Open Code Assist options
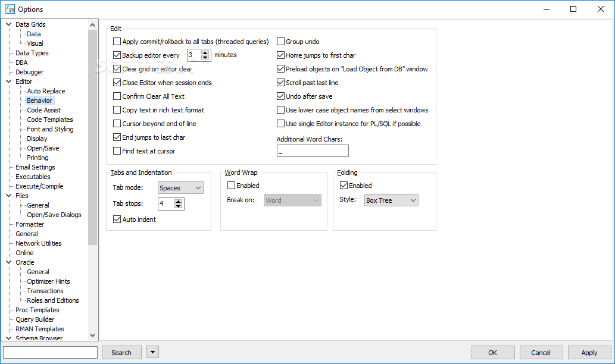Viewport: 615px width, 364px height. 43,110
